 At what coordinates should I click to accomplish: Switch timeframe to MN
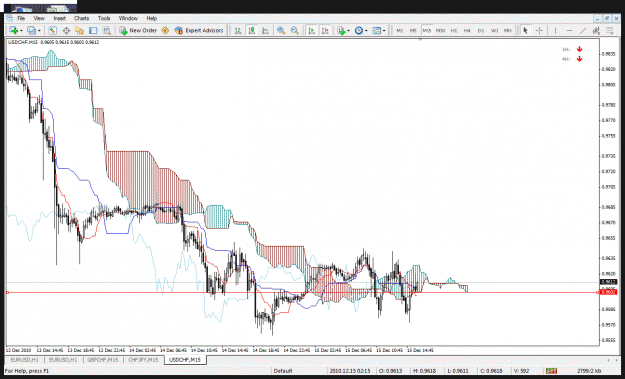pyautogui.click(x=507, y=30)
